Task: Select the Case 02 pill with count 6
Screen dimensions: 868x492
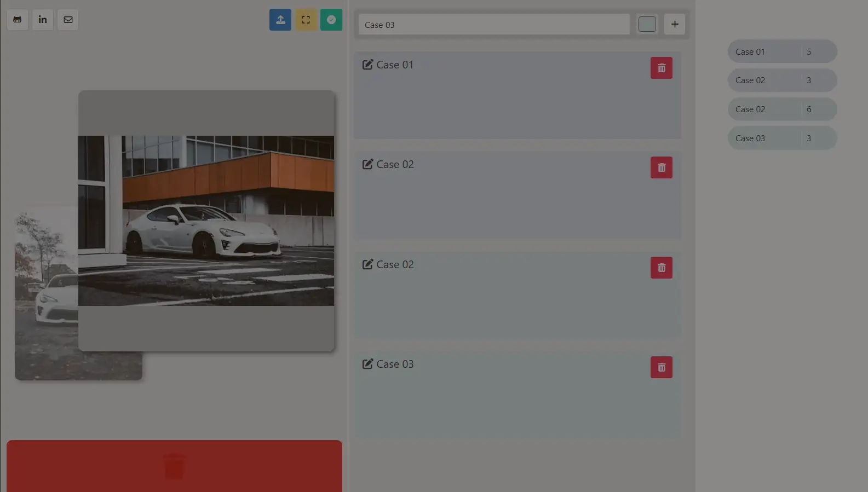Action: pos(782,109)
